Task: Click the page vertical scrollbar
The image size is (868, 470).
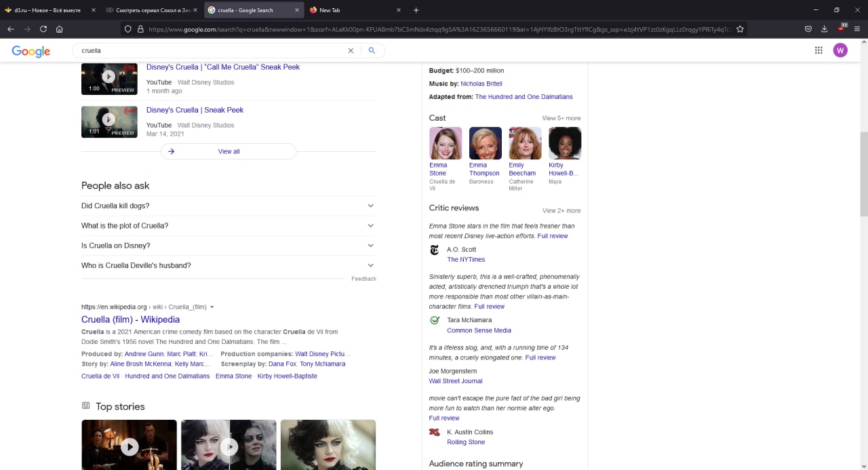Action: (x=863, y=174)
